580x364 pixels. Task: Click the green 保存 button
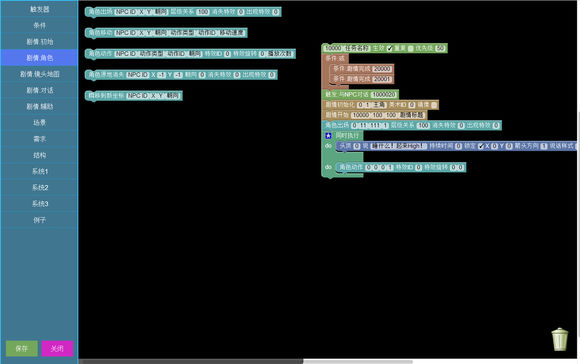(x=21, y=348)
